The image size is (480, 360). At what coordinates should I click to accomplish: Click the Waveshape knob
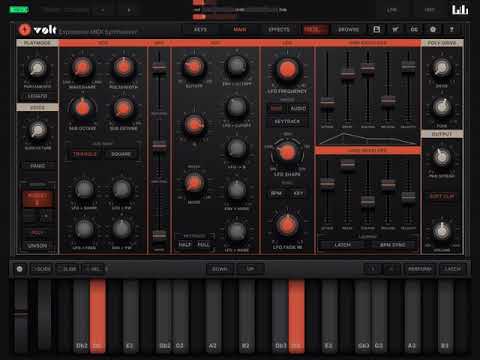coord(82,67)
